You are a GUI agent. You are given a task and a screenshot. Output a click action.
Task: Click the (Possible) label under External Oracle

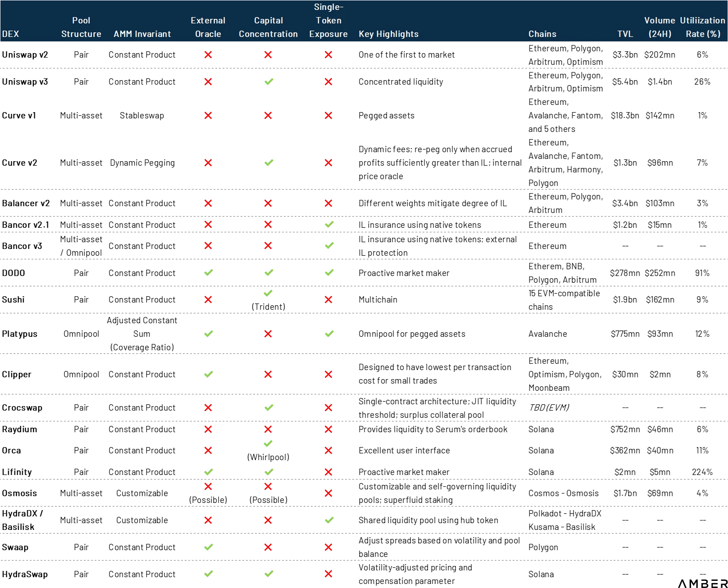click(208, 500)
